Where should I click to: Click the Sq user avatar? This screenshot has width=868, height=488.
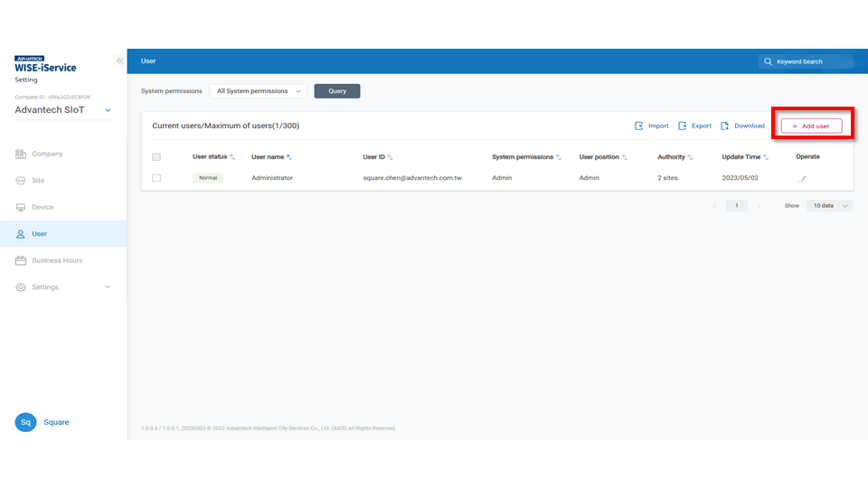coord(26,422)
